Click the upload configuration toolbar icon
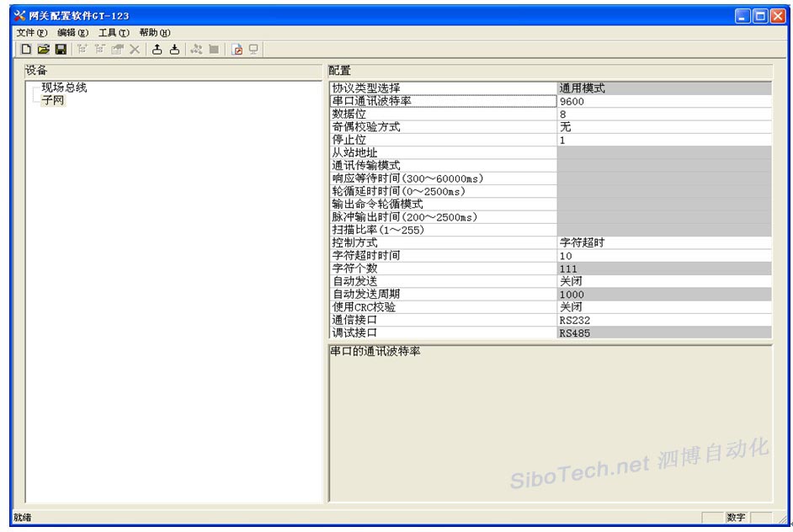 coord(157,50)
